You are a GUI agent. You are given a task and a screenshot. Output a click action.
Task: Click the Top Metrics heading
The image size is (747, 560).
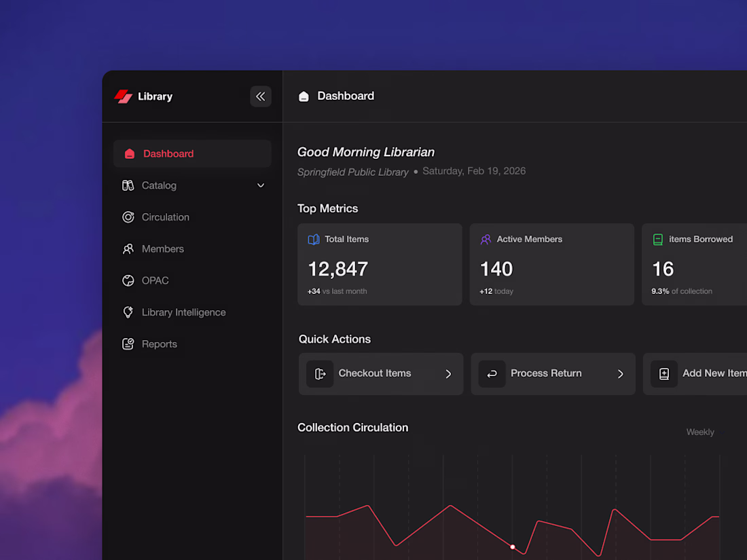(328, 208)
